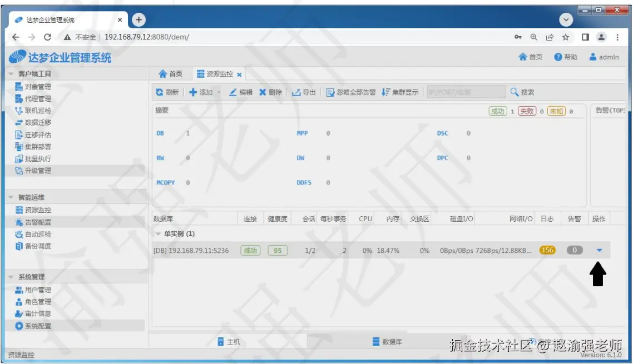Open 资源监控 in sidebar
The width and height of the screenshot is (633, 364).
click(x=33, y=210)
